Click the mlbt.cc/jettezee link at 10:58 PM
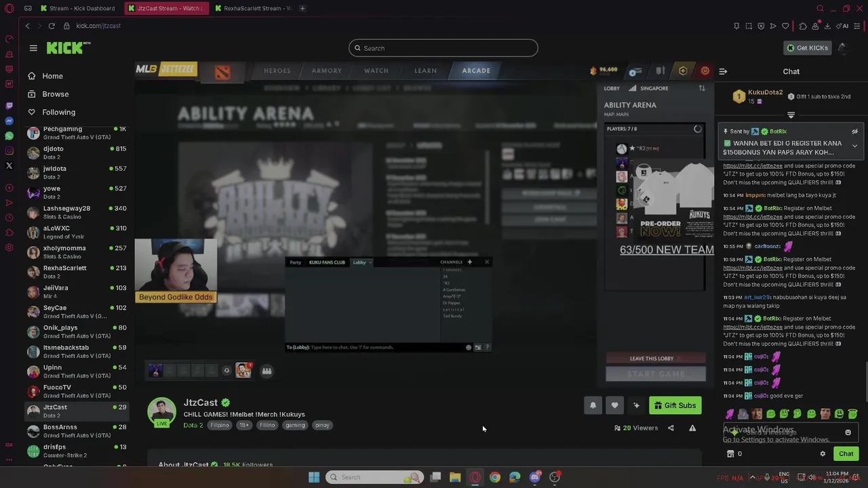 coord(753,268)
